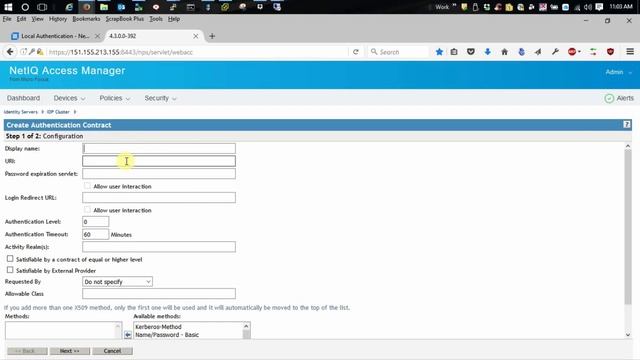Enable Allow user interaction under Password expiration servlet

tap(87, 186)
